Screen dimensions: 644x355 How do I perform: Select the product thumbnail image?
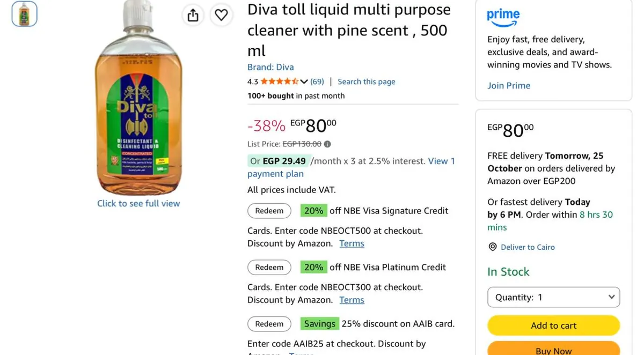click(x=25, y=14)
